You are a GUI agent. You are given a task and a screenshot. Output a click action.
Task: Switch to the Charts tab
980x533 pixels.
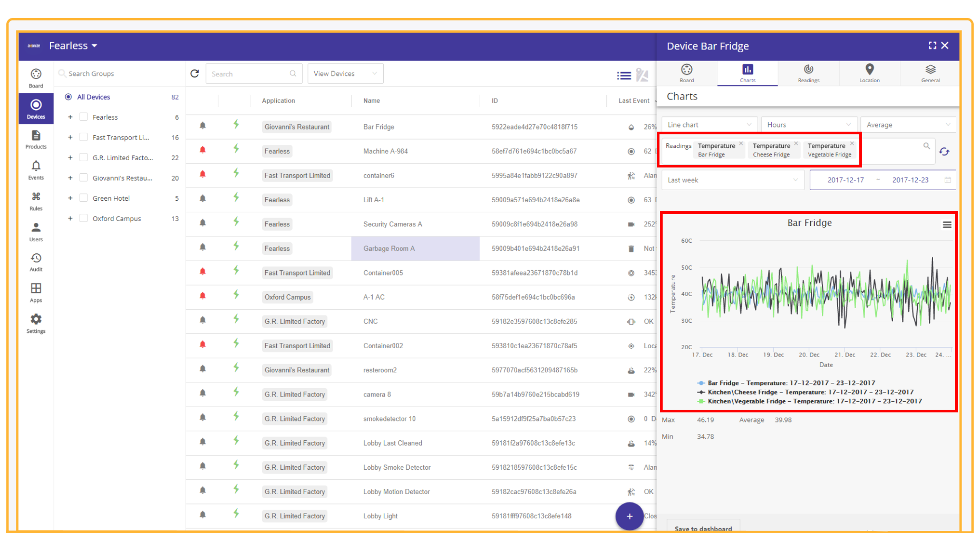748,73
